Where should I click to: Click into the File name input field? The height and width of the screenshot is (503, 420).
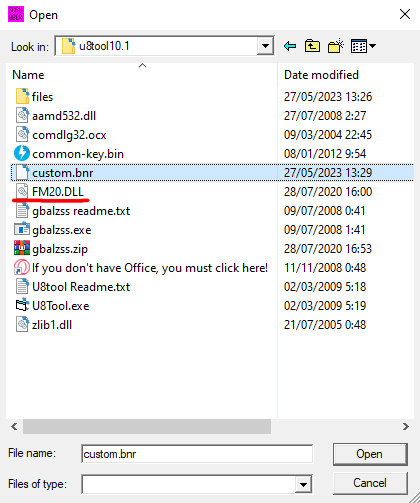(197, 454)
